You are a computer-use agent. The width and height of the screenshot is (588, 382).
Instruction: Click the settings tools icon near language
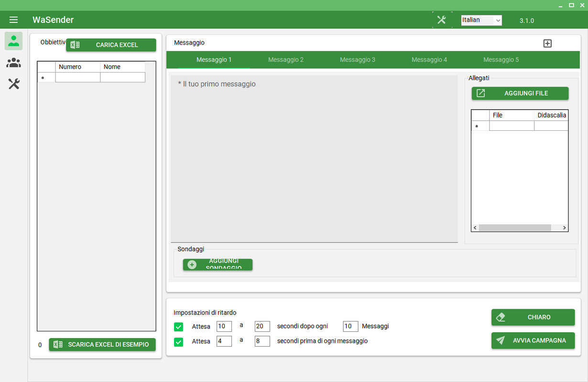(442, 20)
